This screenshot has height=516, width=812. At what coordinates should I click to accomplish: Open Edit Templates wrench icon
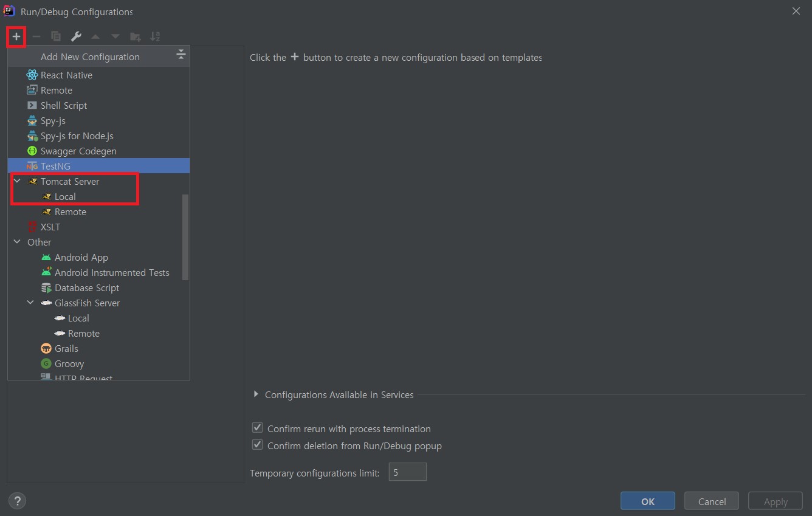click(76, 36)
